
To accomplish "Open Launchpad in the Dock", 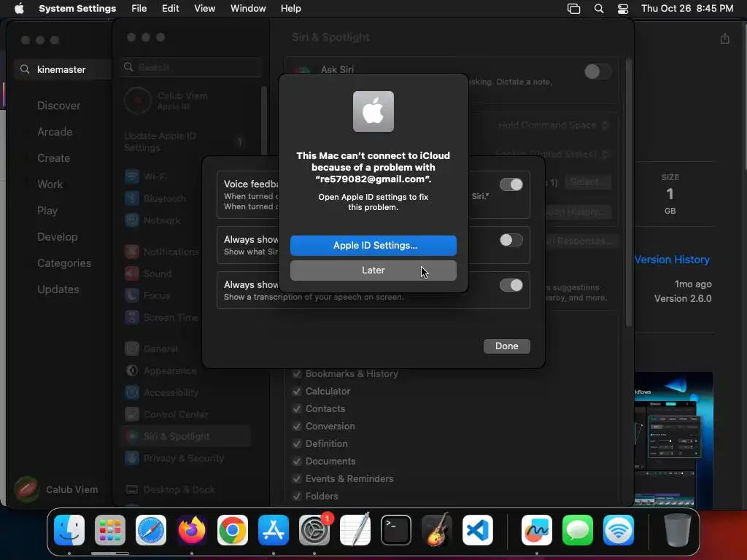I will point(110,530).
